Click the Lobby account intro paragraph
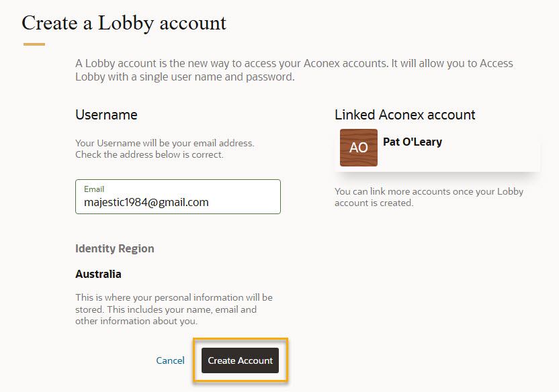 pyautogui.click(x=294, y=70)
